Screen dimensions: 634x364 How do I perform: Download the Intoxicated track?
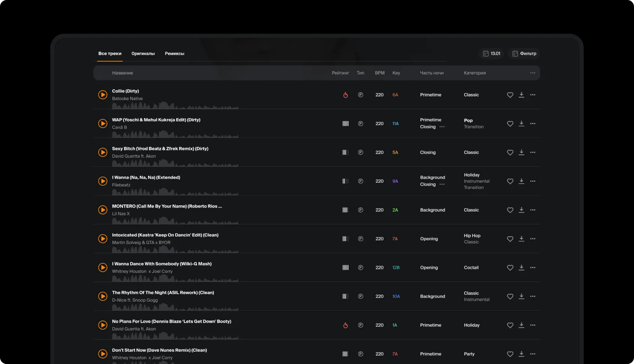(521, 239)
